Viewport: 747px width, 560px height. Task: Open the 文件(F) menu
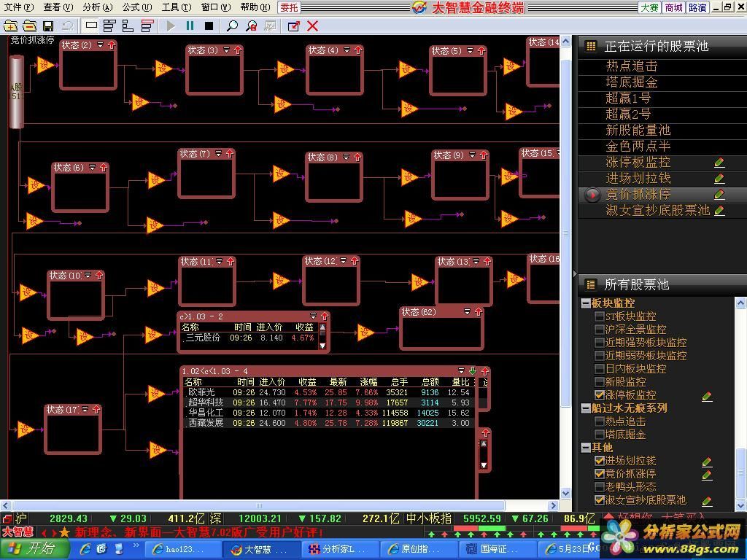(18, 7)
